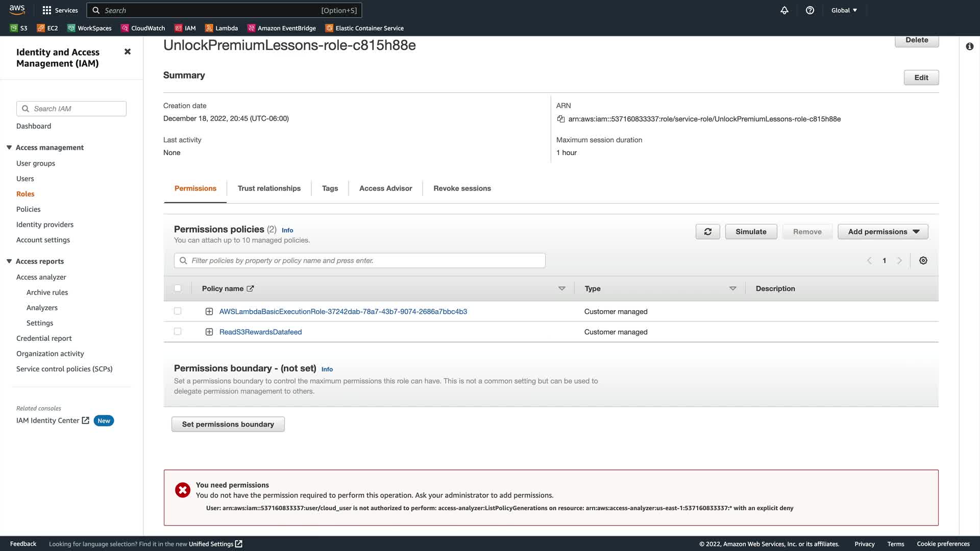Screen dimensions: 980x551
Task: Close the IAM navigation panel
Action: click(x=128, y=52)
